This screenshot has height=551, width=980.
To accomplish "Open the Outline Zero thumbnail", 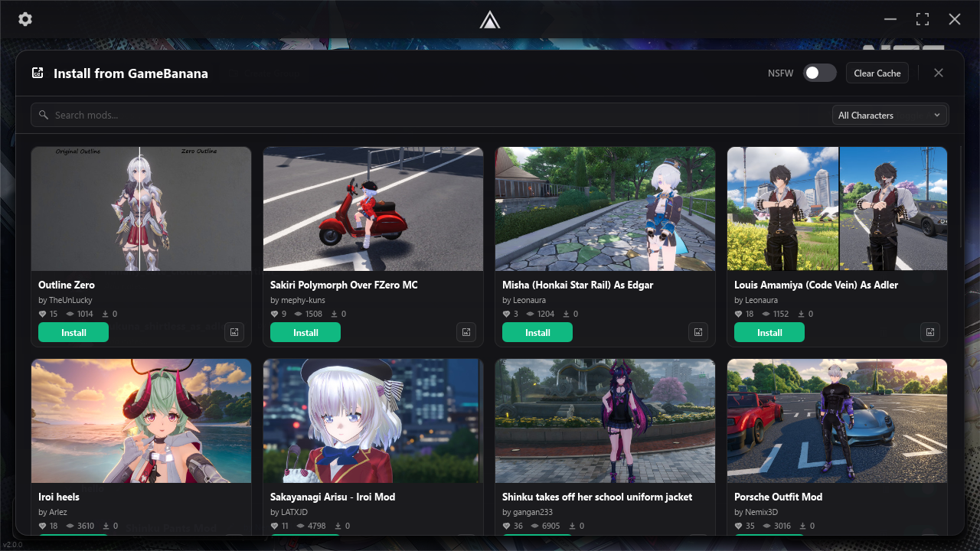I will point(142,209).
